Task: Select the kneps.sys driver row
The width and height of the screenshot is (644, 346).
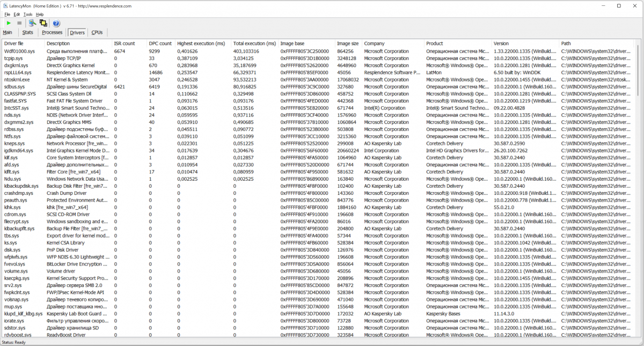Action: click(318, 143)
